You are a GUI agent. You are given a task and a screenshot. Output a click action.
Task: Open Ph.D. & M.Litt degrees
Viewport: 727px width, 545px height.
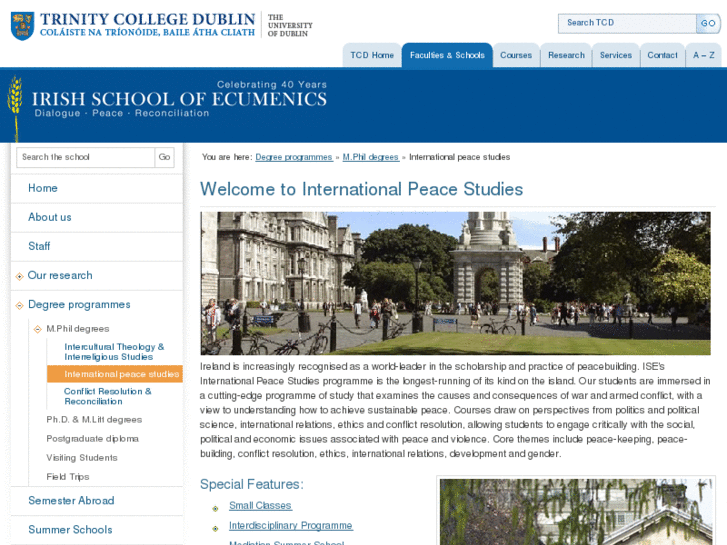tap(94, 420)
